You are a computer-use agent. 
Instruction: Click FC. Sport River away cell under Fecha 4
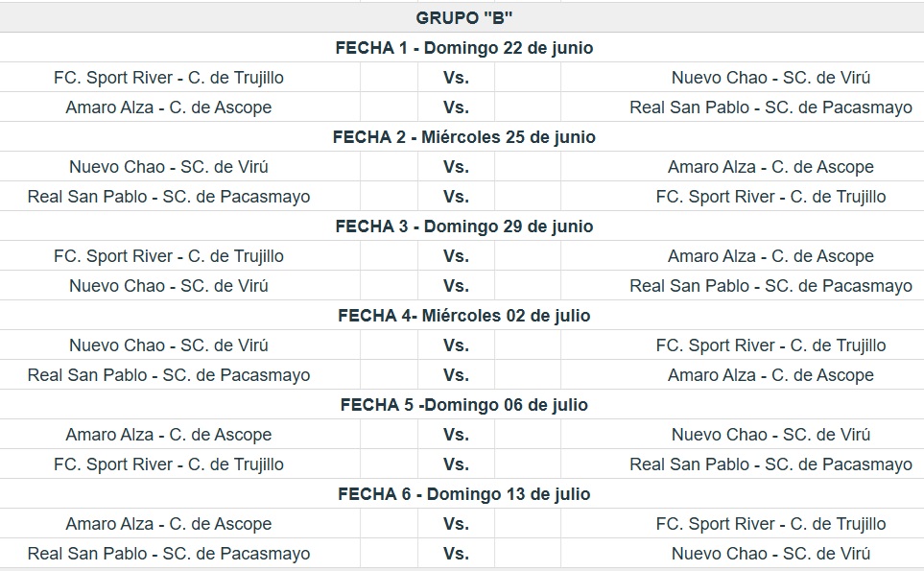tap(743, 345)
